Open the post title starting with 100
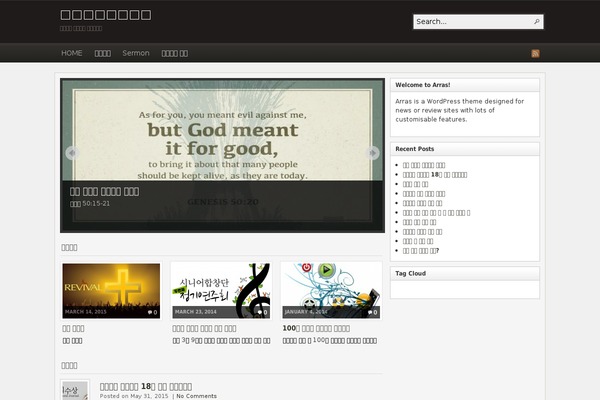The image size is (600, 400). click(316, 328)
